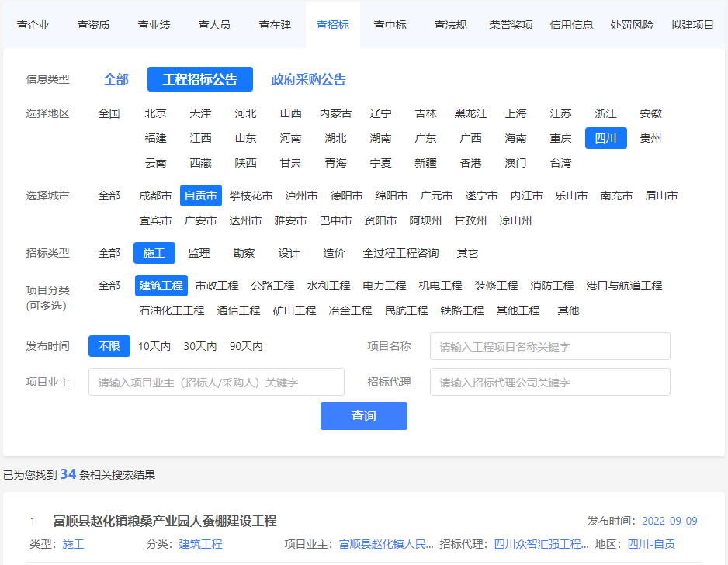This screenshot has height=565, width=728.
Task: Select 贵州 province
Action: point(651,138)
